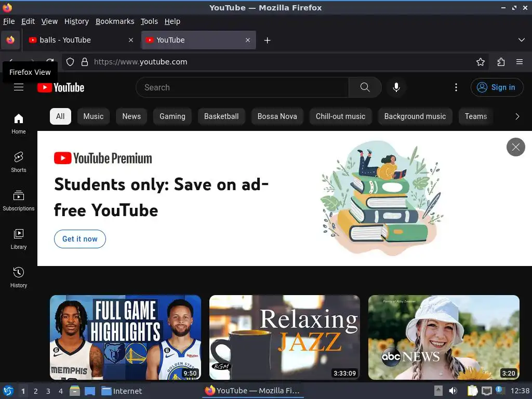
Task: Select the All filter chip
Action: (x=60, y=116)
